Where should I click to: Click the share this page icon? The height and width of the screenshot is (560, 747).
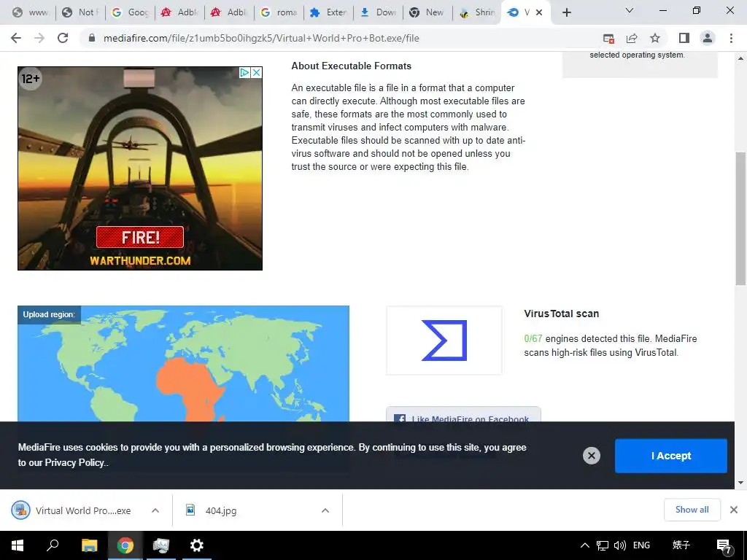click(632, 38)
